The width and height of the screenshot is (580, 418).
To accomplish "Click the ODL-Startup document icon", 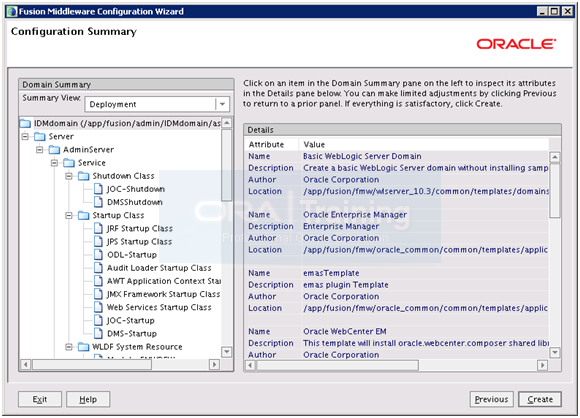I will 98,254.
